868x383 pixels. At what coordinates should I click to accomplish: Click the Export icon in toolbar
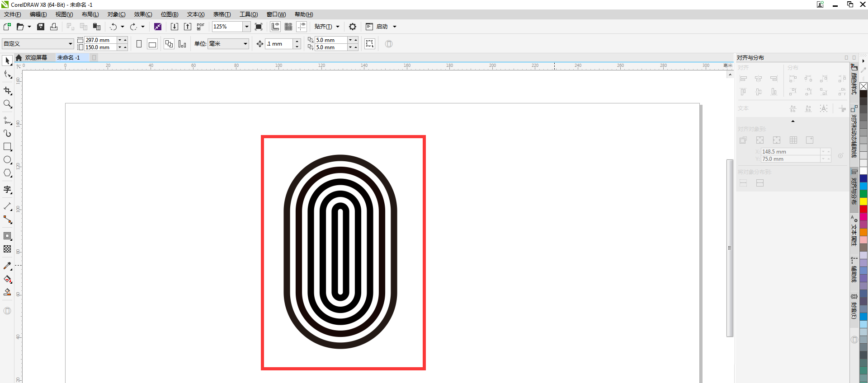coord(188,27)
